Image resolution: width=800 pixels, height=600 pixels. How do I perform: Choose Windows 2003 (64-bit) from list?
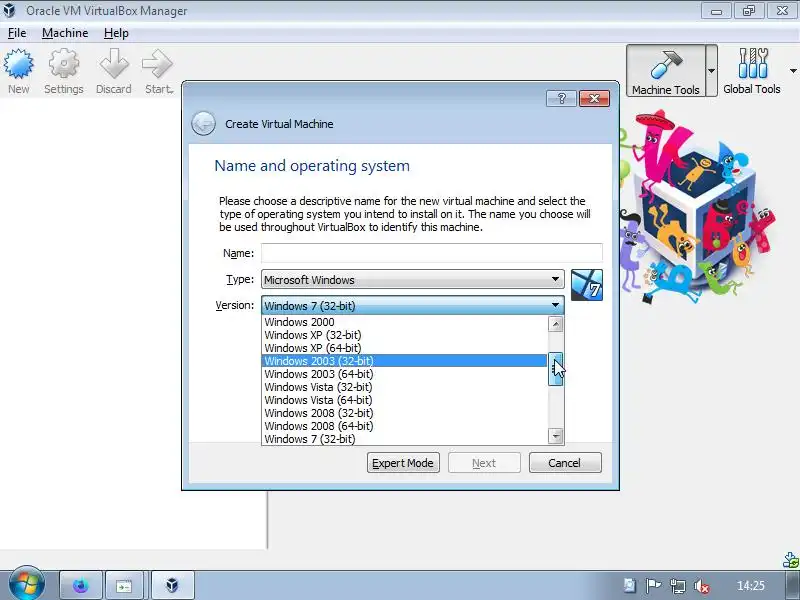click(405, 374)
